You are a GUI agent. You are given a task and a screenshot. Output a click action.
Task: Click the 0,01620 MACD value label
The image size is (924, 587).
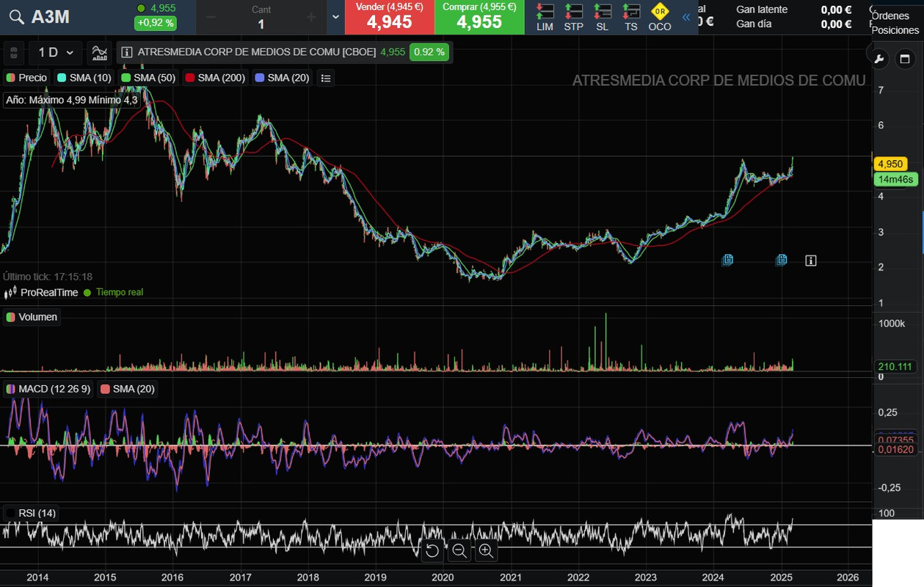point(896,449)
